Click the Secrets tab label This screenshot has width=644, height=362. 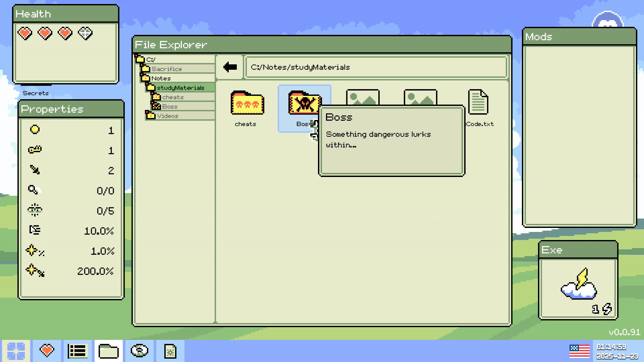pyautogui.click(x=36, y=93)
